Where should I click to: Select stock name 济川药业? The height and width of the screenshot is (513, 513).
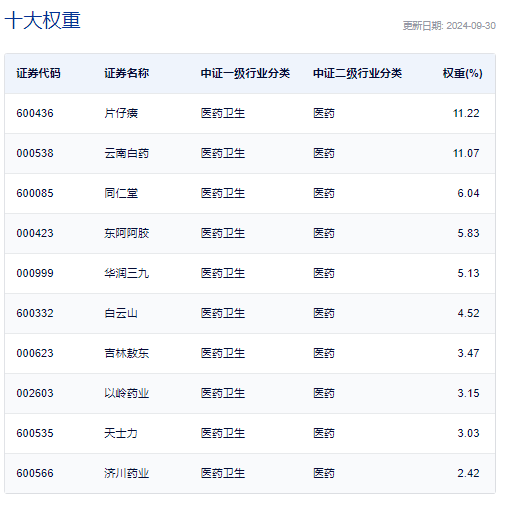coord(127,473)
